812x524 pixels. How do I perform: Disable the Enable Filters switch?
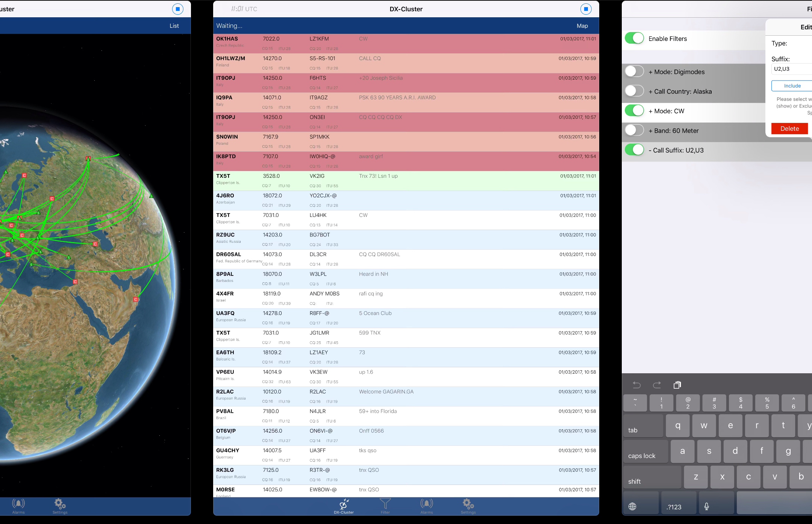(634, 38)
